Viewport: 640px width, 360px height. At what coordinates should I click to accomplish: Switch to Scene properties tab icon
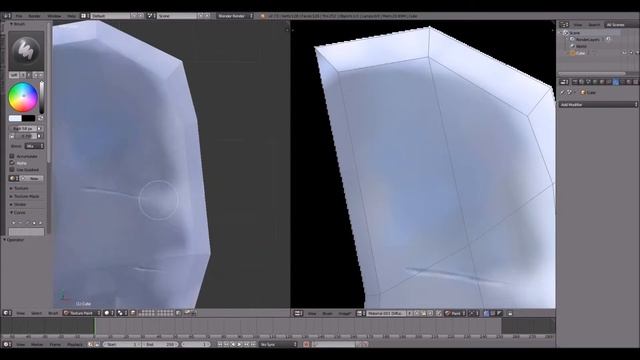pos(588,82)
